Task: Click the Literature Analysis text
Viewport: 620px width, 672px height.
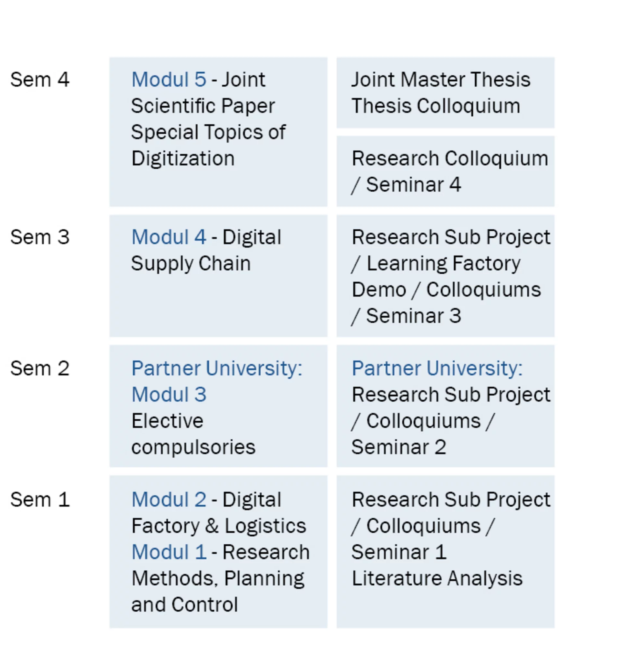Action: tap(437, 578)
